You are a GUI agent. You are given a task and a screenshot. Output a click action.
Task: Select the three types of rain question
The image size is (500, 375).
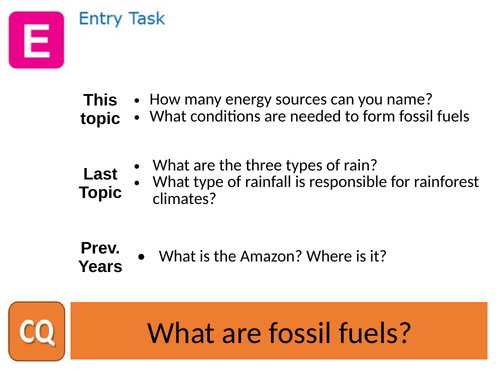[265, 165]
